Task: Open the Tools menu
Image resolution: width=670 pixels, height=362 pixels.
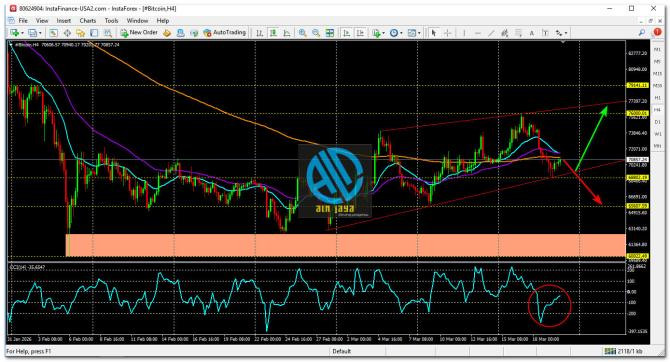Action: tap(111, 21)
